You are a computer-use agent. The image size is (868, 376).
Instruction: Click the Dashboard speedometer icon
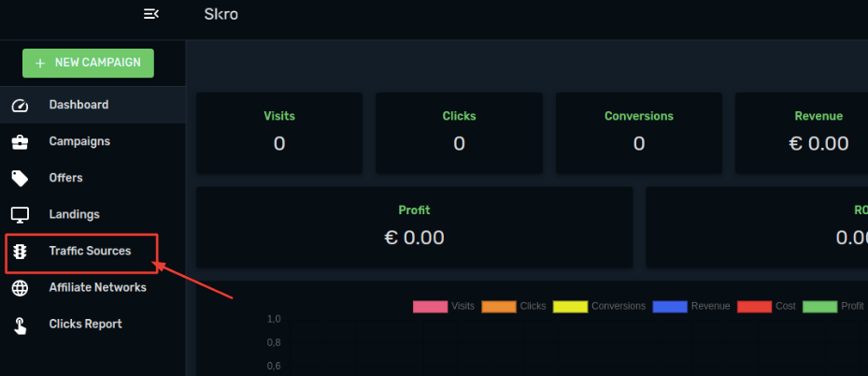(20, 105)
